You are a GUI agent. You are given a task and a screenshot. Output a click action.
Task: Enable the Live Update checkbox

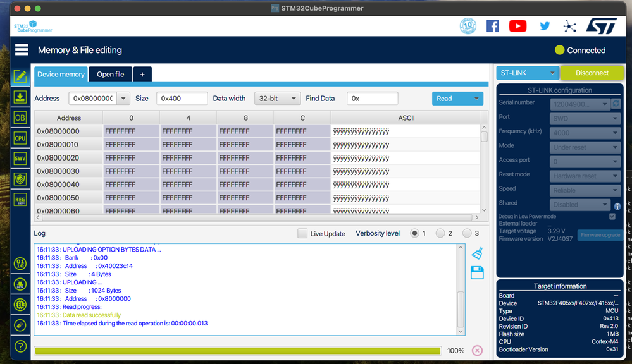coord(302,233)
